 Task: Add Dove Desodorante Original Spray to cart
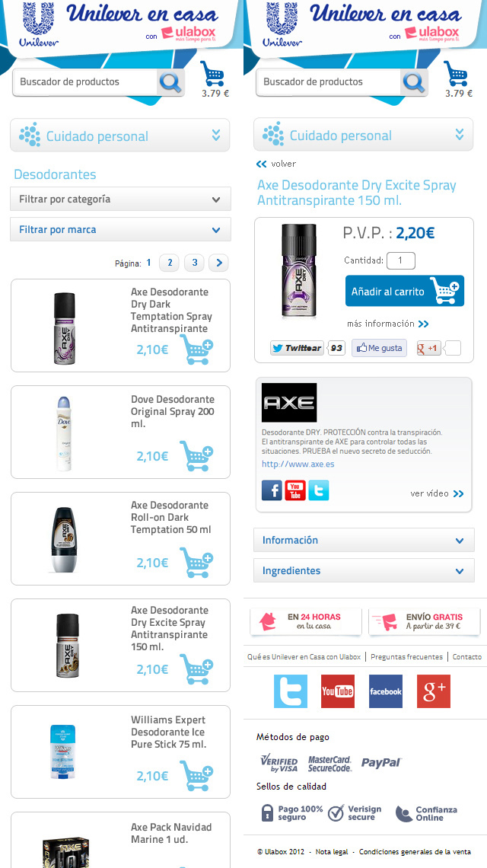point(196,456)
